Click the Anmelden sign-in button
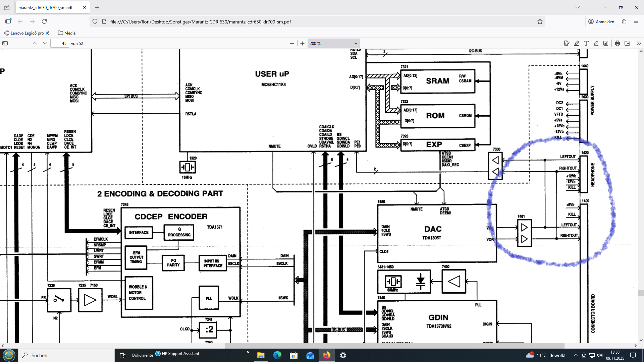This screenshot has height=362, width=644. 601,21
